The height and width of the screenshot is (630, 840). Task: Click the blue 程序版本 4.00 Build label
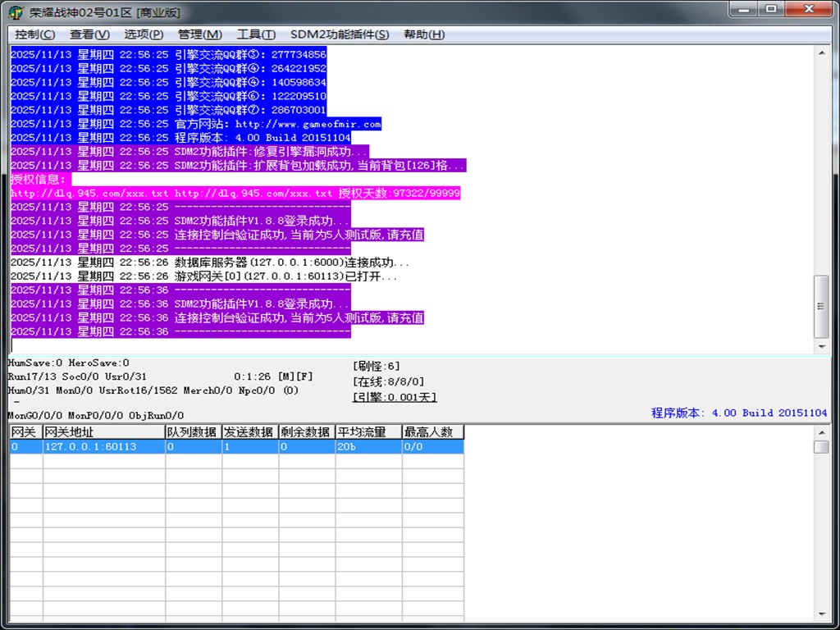739,413
